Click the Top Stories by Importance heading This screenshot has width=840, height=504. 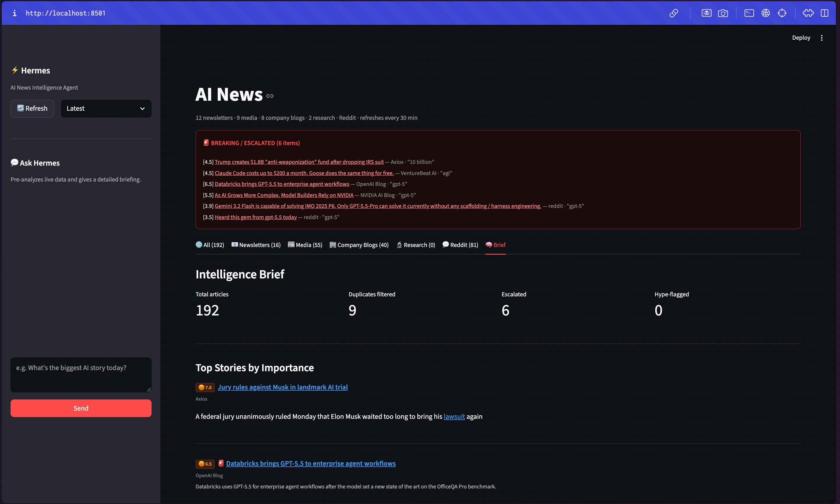(x=255, y=368)
